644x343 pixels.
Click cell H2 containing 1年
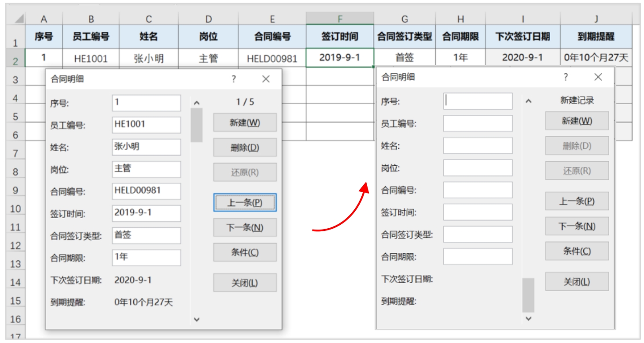click(460, 58)
